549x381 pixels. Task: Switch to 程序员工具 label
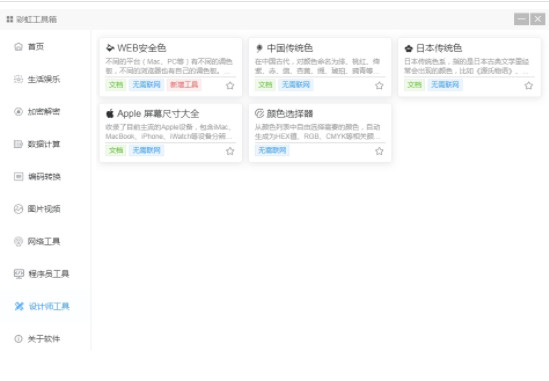(x=49, y=273)
